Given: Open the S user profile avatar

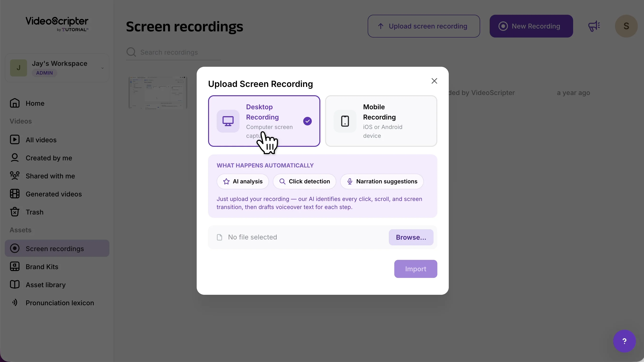Looking at the screenshot, I should click(626, 26).
